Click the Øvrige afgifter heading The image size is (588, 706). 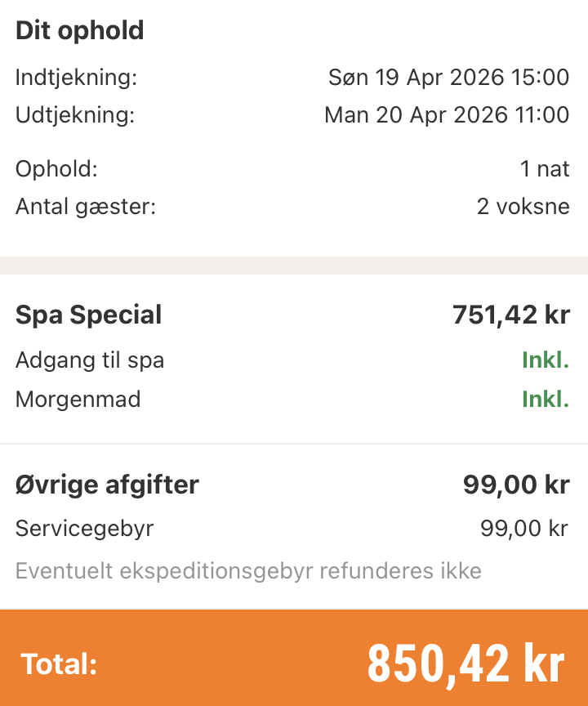point(107,485)
